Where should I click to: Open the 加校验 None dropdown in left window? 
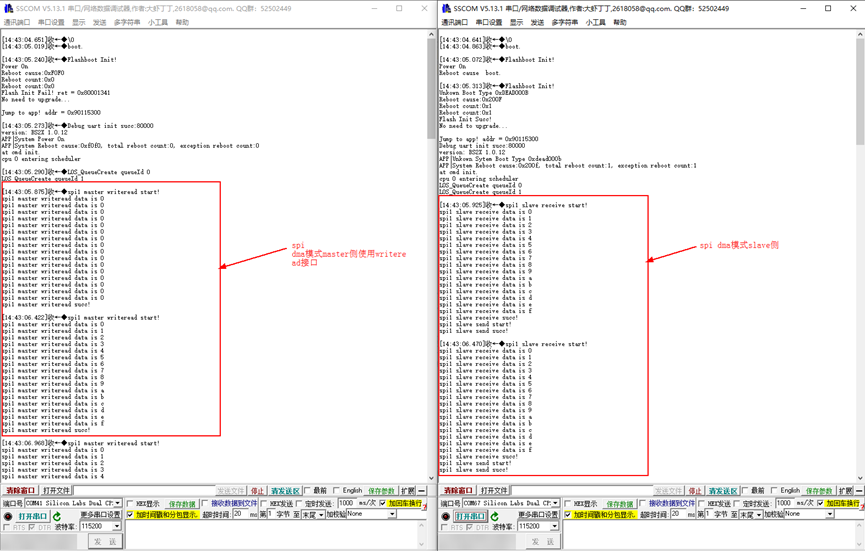(x=393, y=514)
